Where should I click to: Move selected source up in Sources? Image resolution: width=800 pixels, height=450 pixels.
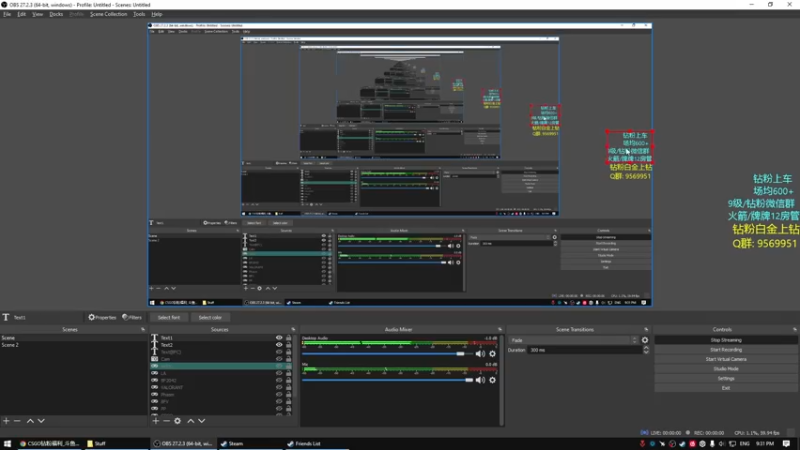pyautogui.click(x=191, y=421)
